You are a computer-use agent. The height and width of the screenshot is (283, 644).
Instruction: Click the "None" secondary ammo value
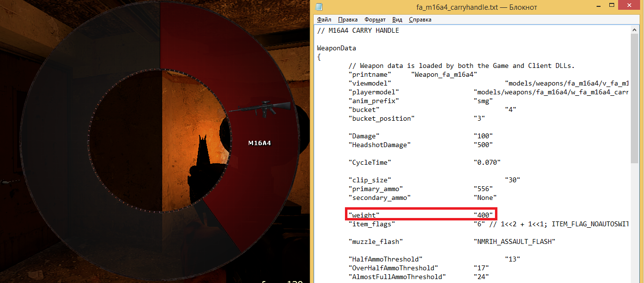[x=485, y=197]
